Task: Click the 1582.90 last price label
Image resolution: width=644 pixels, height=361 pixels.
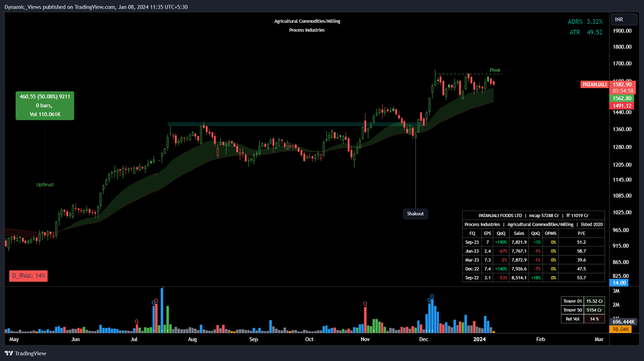Action: pos(623,84)
